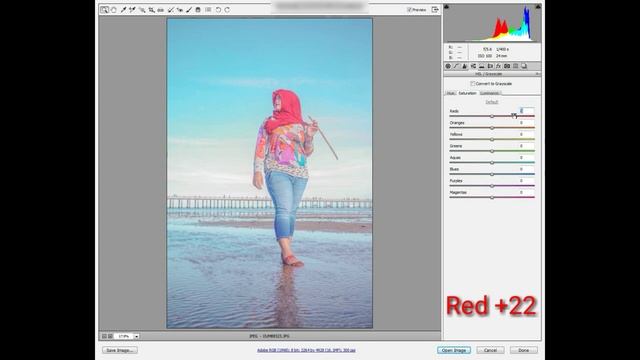Click the Blues saturation slider handle
The width and height of the screenshot is (640, 360).
click(x=492, y=174)
